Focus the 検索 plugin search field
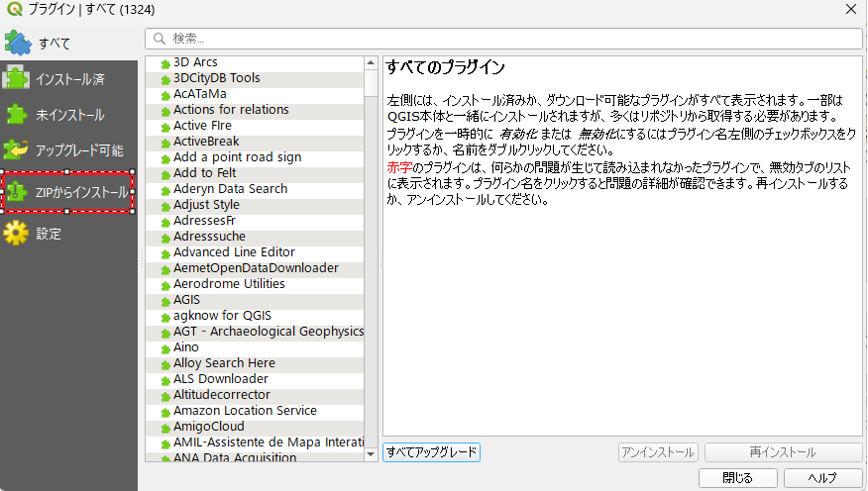The height and width of the screenshot is (491, 868). [505, 39]
